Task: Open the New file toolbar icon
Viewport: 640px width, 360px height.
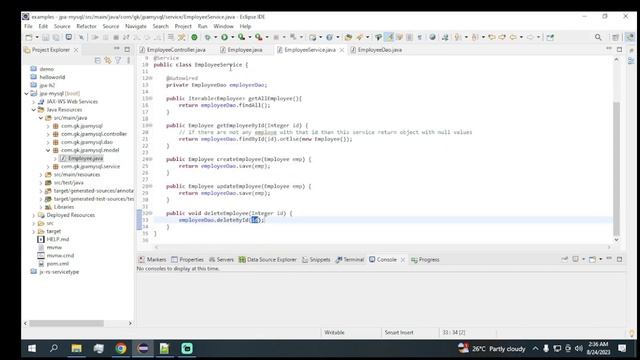Action: [29, 37]
